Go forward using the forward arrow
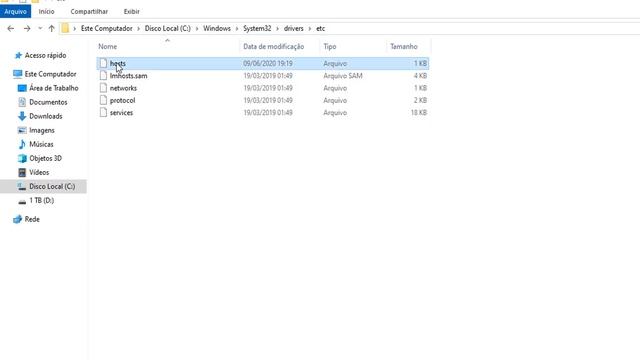Image resolution: width=640 pixels, height=360 pixels. click(x=27, y=28)
